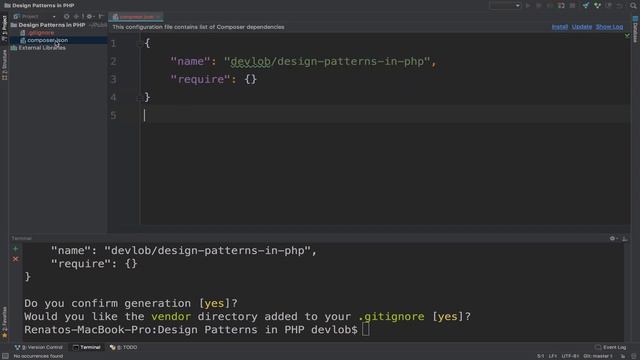Click the stop icon in toolbar
Image resolution: width=640 pixels, height=360 pixels.
tap(573, 5)
